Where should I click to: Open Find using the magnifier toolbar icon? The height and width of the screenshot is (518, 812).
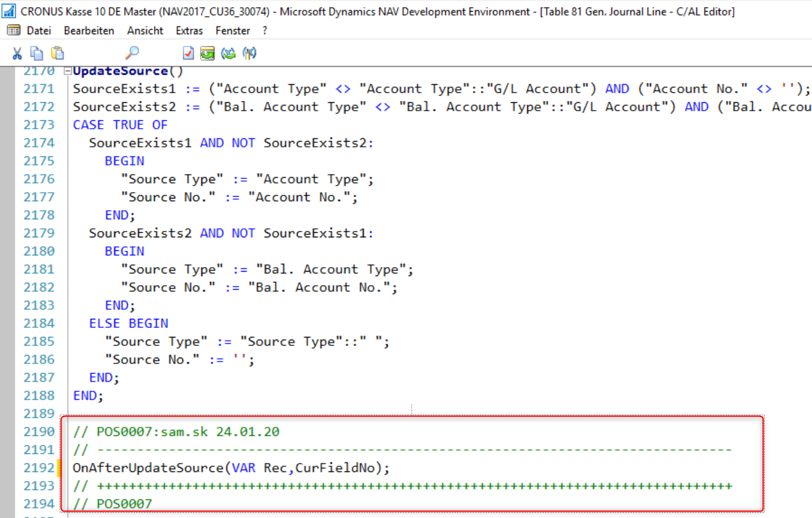click(133, 53)
